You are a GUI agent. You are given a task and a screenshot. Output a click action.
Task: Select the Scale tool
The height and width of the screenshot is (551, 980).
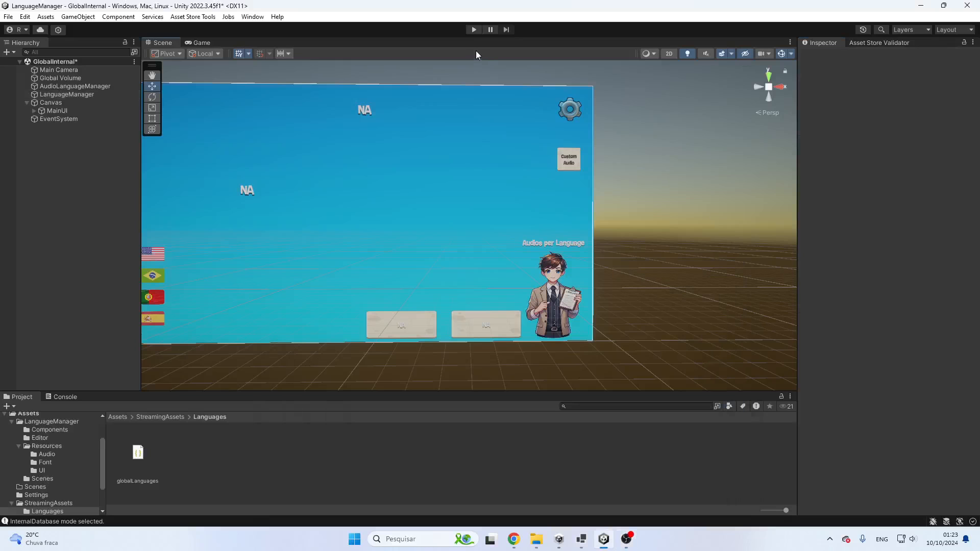(152, 108)
